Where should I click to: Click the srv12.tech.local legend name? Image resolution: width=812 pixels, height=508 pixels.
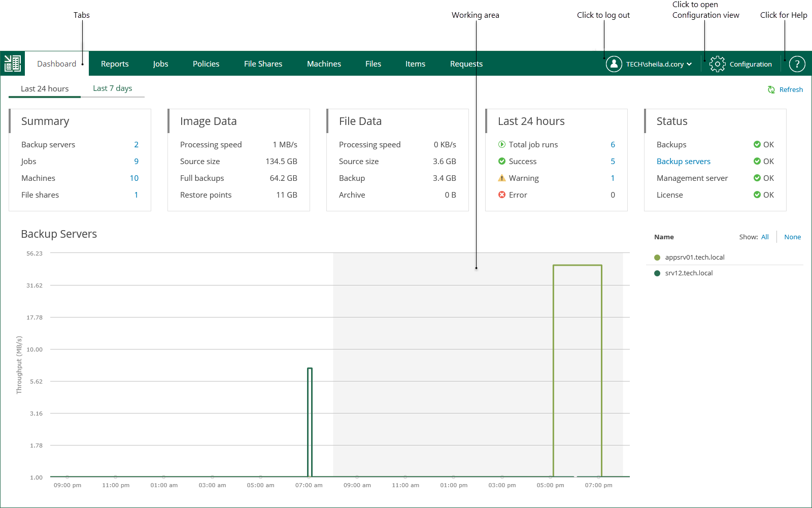pos(689,273)
